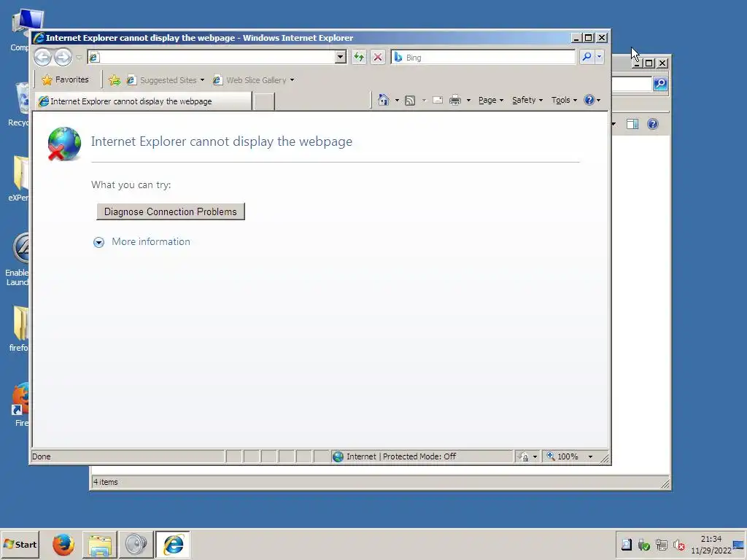
Task: Add current page to Favorites bar icon
Action: coord(115,80)
